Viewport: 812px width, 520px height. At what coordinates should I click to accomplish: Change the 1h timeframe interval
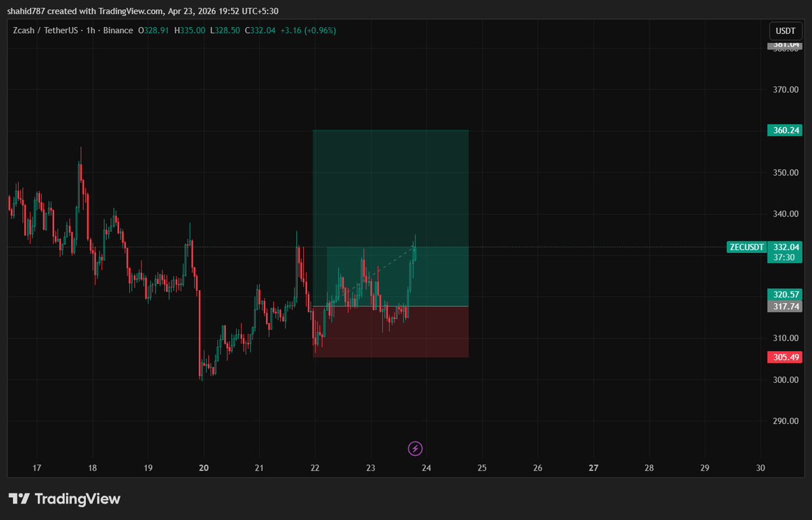[x=91, y=30]
